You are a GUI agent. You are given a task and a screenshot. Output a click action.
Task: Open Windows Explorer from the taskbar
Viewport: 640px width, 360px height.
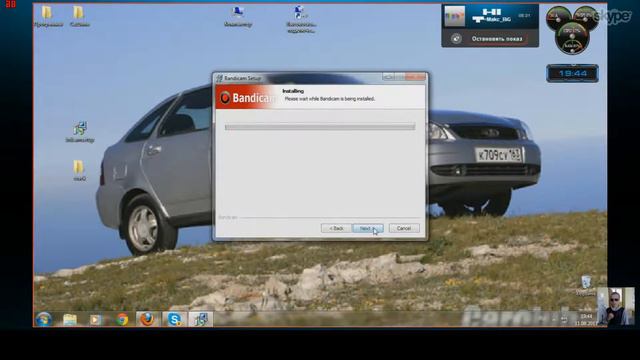click(x=70, y=319)
